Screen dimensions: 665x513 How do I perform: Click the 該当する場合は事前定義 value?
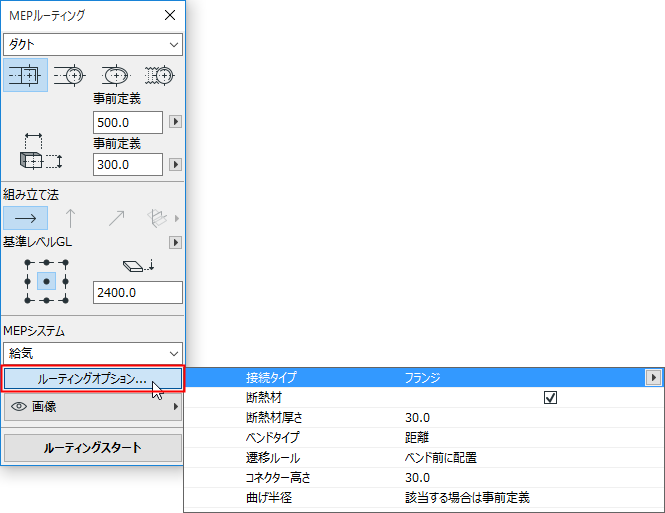tap(467, 498)
